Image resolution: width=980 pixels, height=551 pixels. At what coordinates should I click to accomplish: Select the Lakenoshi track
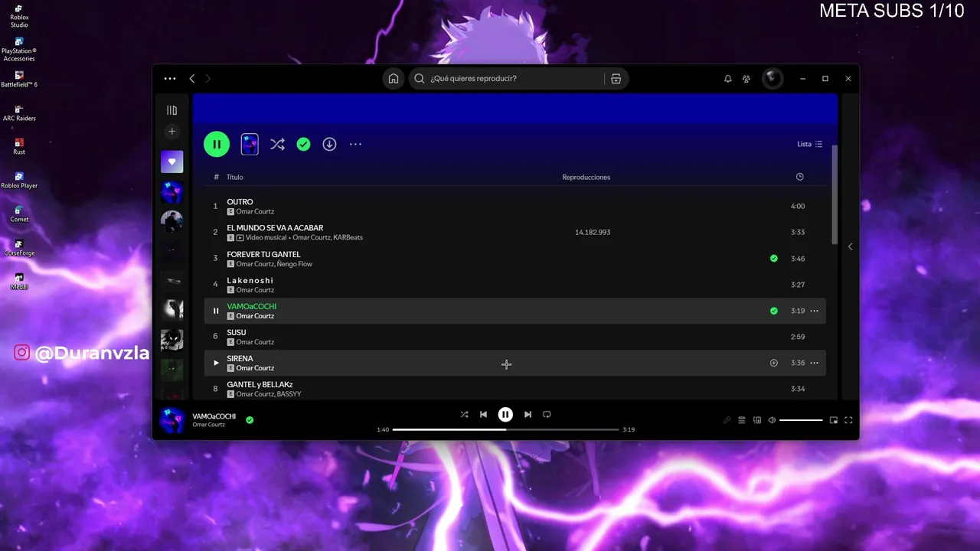tap(514, 285)
